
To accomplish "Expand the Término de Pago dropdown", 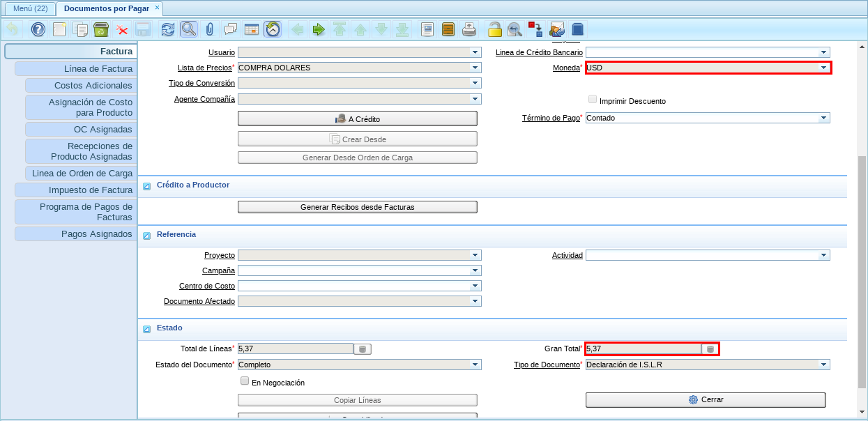I will [x=824, y=118].
